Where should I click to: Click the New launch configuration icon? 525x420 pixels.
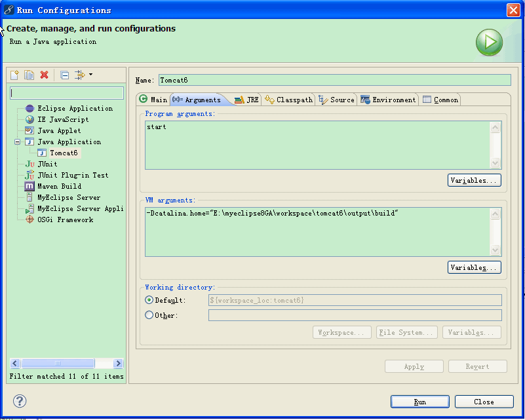click(15, 75)
